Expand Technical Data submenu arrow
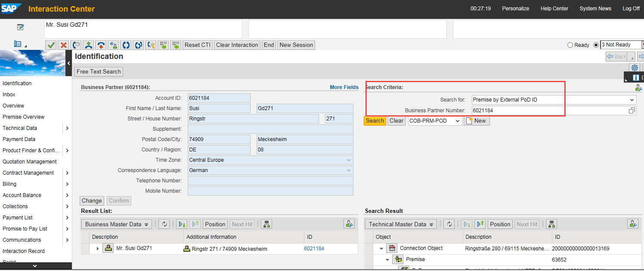The image size is (644, 271). point(67,128)
